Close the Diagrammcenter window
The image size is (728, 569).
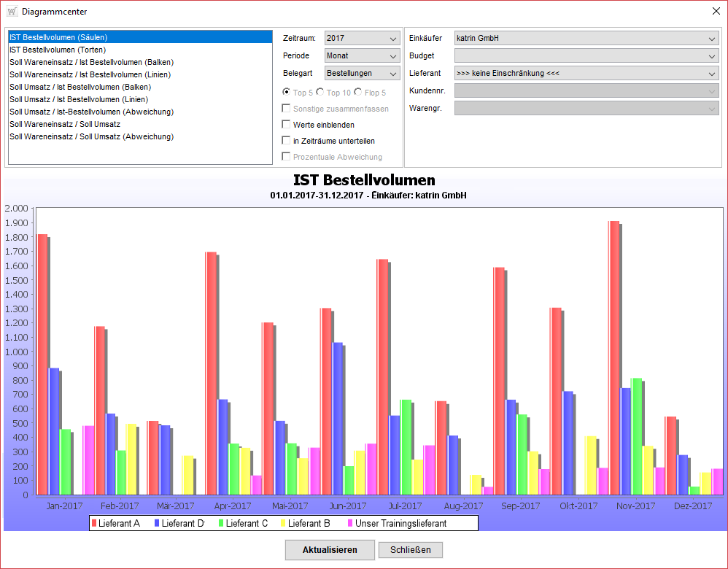coord(716,12)
